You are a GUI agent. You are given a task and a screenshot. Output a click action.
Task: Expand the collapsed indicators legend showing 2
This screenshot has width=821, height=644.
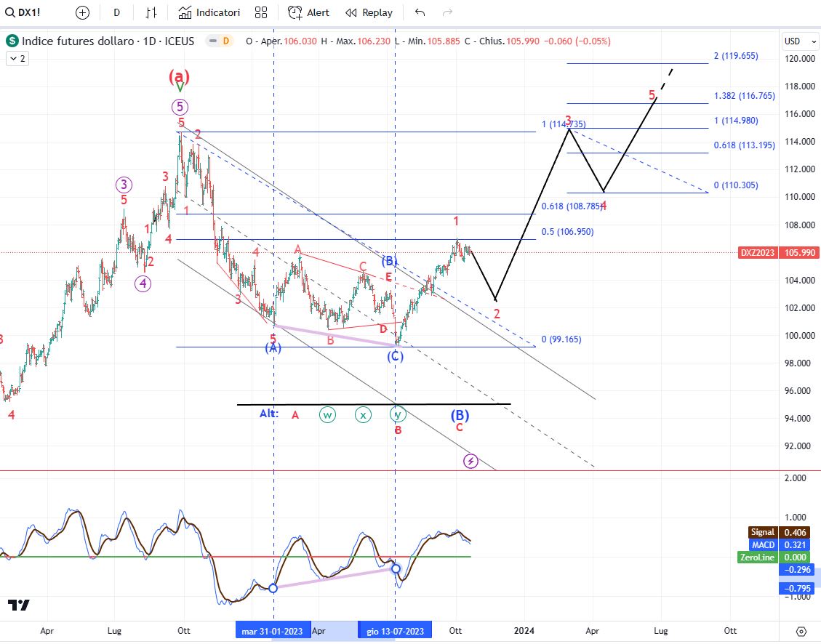coord(17,59)
